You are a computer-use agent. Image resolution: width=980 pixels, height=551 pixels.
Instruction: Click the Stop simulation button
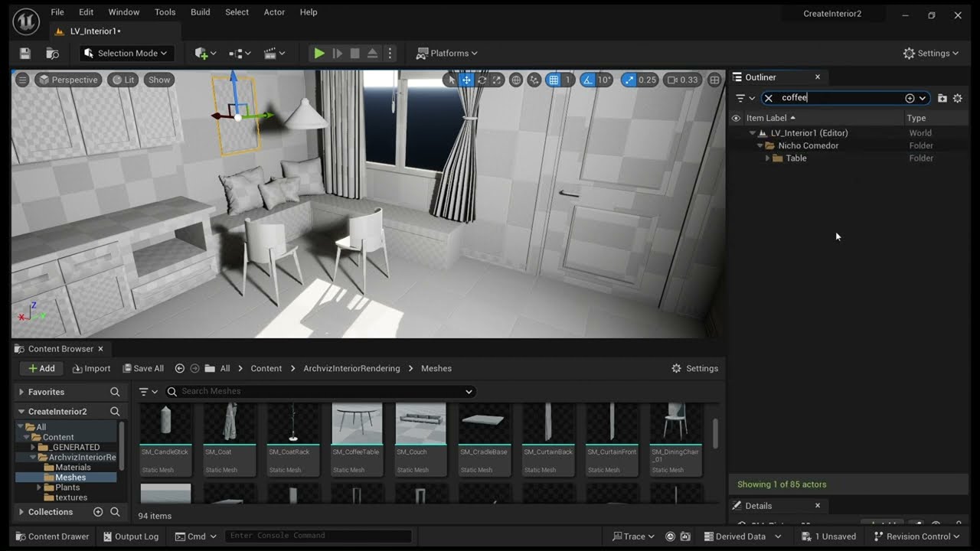354,54
